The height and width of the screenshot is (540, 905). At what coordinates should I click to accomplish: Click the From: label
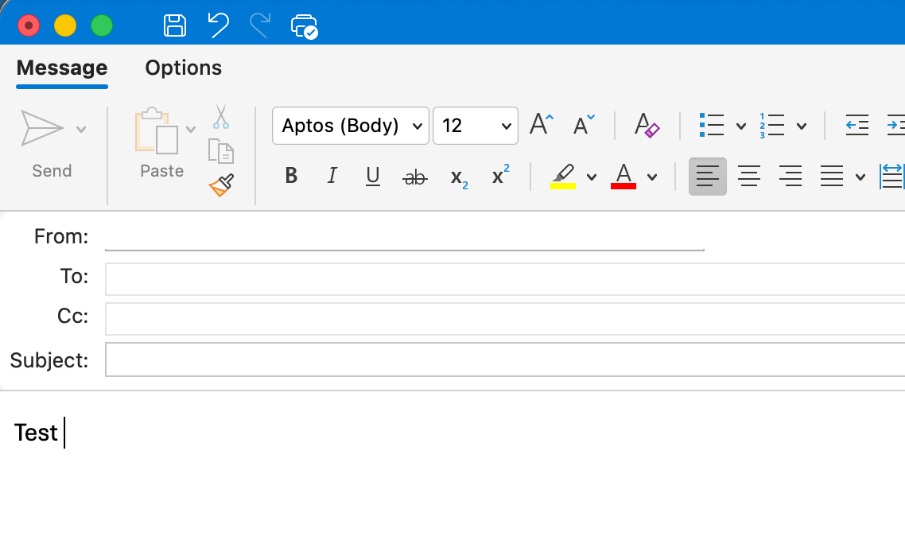coord(61,237)
